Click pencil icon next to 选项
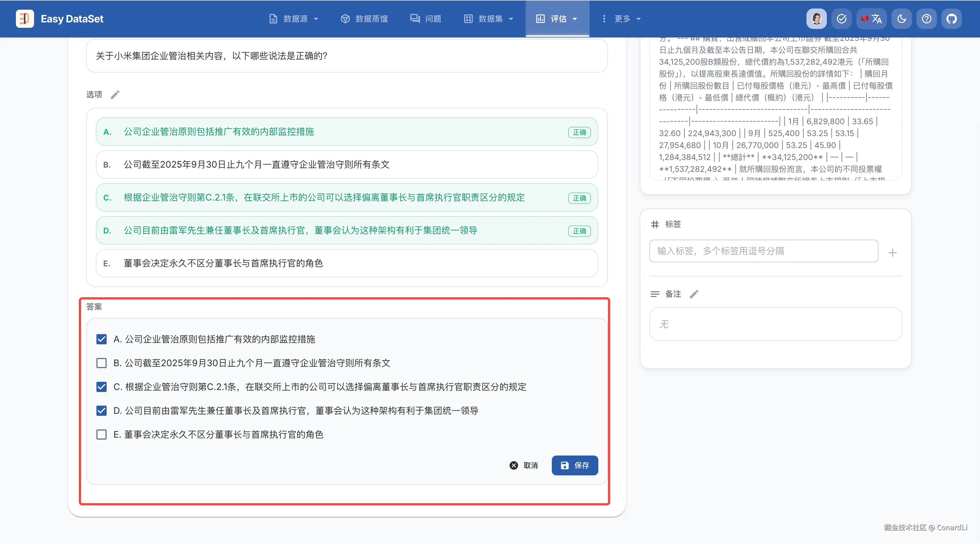Viewport: 980px width, 544px height. coord(115,94)
